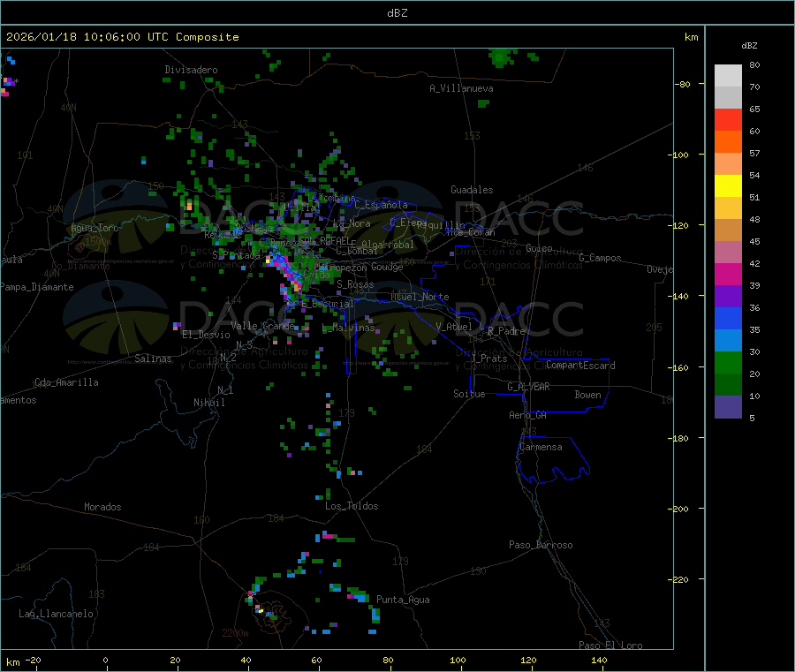
Task: Click the Soitue label
Action: click(x=469, y=394)
